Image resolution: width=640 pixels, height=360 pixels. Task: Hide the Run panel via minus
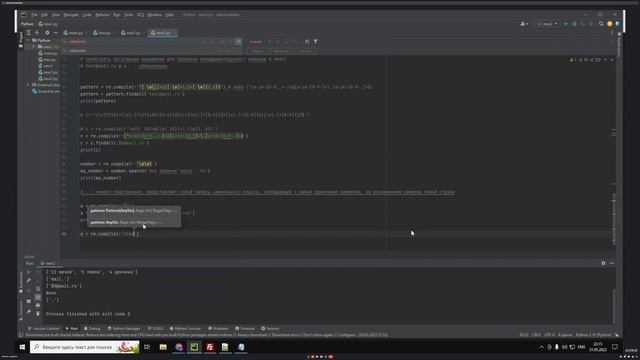(611, 263)
